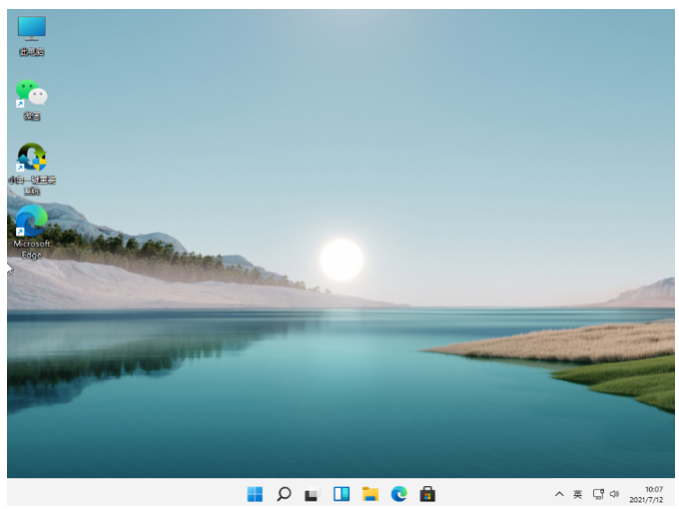
Task: Select the Microsoft Edge desktop shortcut
Action: tap(31, 222)
